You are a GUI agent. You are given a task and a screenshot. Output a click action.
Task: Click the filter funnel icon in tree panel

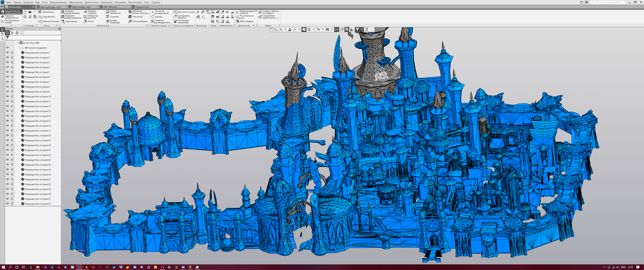[x=7, y=37]
